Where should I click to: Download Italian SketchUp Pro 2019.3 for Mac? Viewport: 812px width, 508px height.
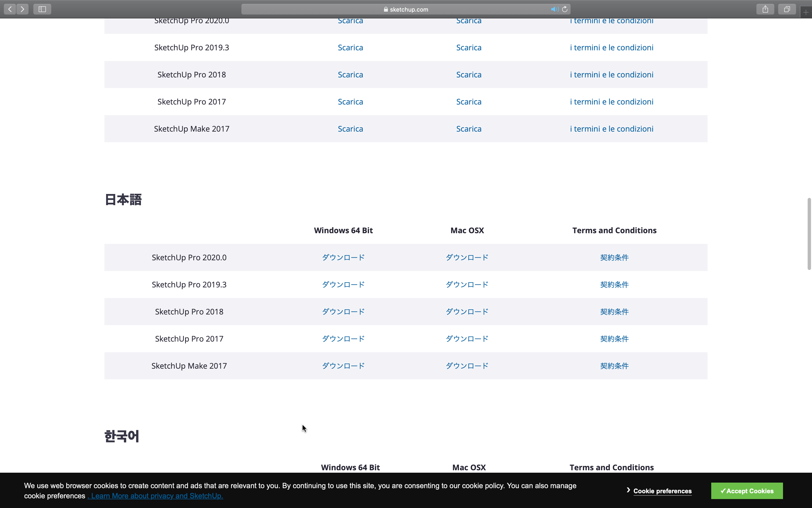[469, 47]
